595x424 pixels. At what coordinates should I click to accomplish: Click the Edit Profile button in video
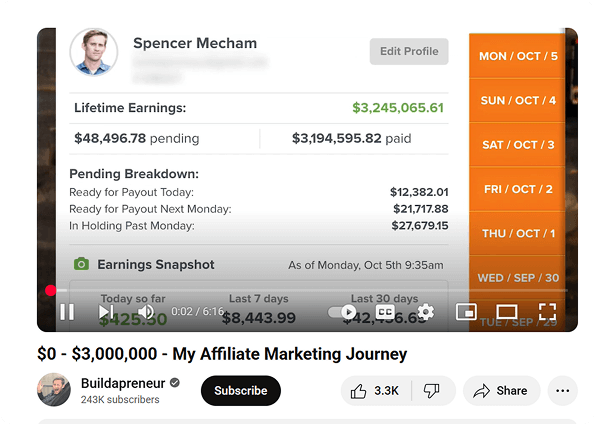click(x=409, y=51)
